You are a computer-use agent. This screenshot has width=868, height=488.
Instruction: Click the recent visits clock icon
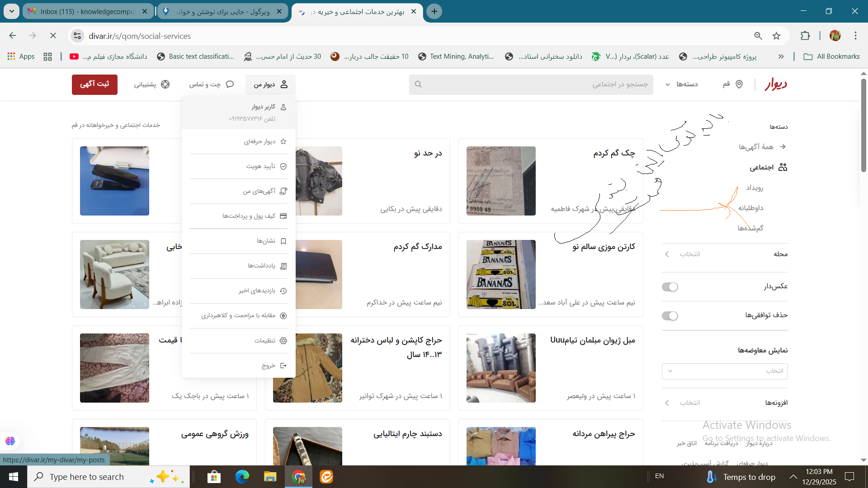click(283, 291)
